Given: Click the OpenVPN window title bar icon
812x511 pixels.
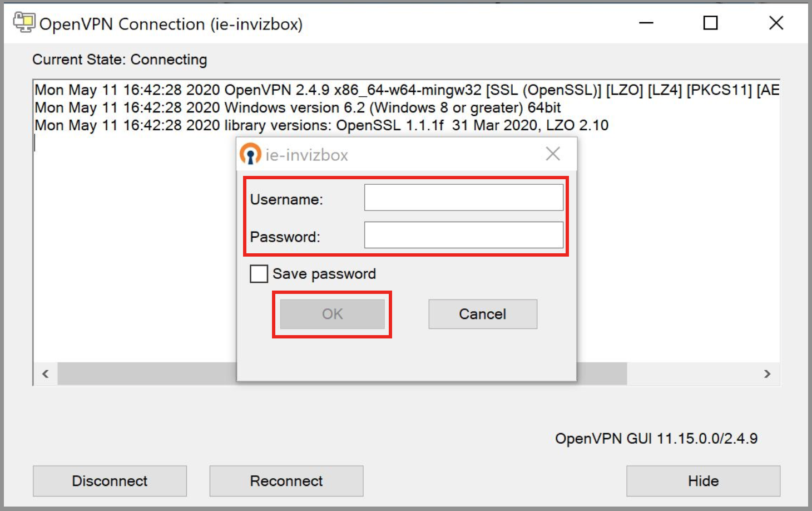Looking at the screenshot, I should pos(24,23).
